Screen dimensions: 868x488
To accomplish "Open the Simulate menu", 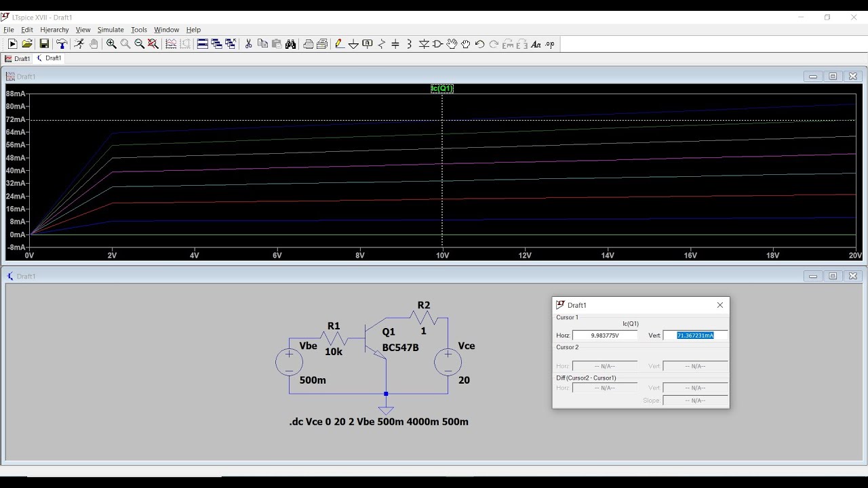I will [111, 30].
